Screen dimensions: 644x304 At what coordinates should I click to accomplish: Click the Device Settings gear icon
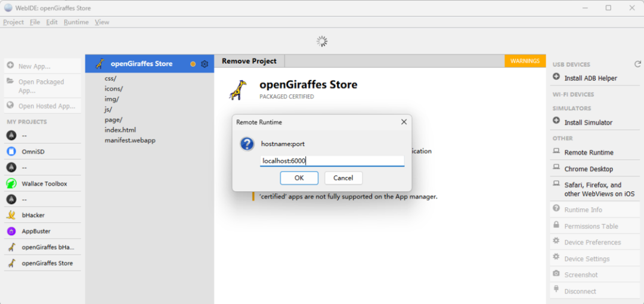tap(556, 257)
